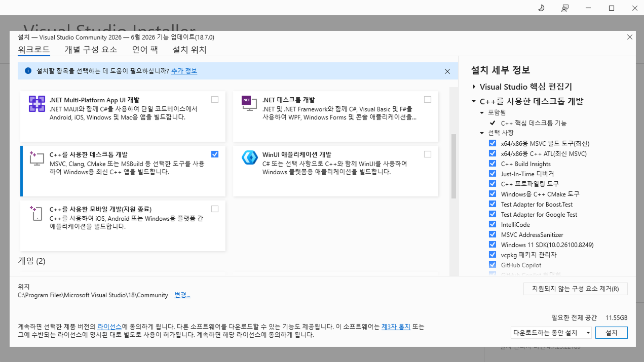Check the .NET 데스크톱 개발 workload
The width and height of the screenshot is (644, 362).
[x=428, y=100]
